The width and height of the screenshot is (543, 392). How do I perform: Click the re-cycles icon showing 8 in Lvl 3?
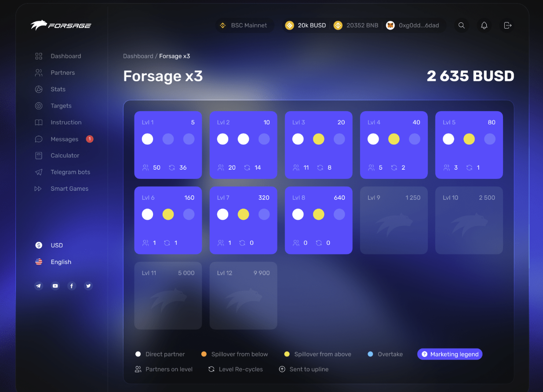(320, 167)
